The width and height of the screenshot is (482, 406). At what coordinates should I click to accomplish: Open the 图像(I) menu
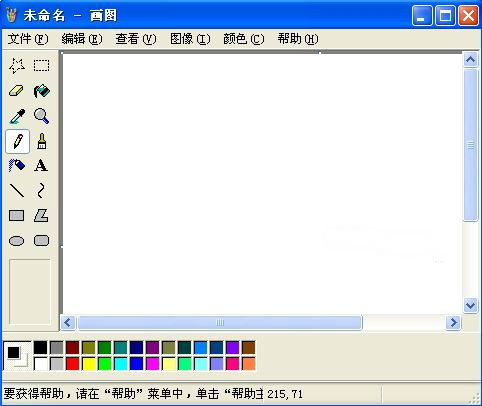pos(190,39)
